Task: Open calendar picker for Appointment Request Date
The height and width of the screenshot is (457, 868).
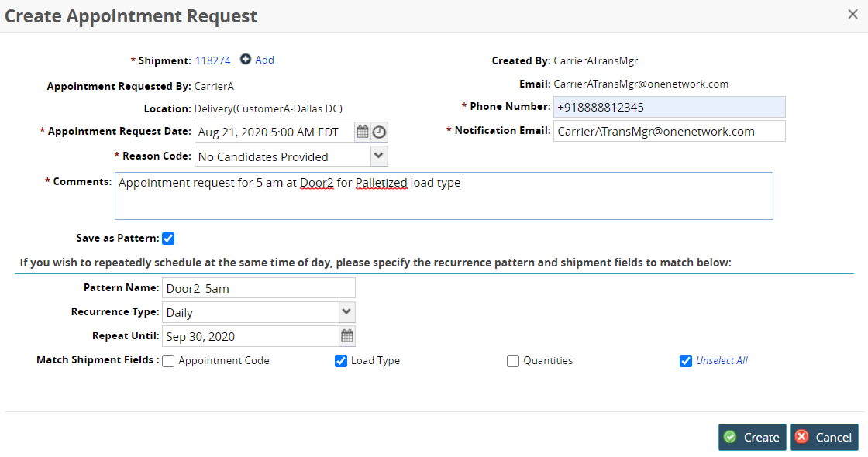Action: coord(362,132)
